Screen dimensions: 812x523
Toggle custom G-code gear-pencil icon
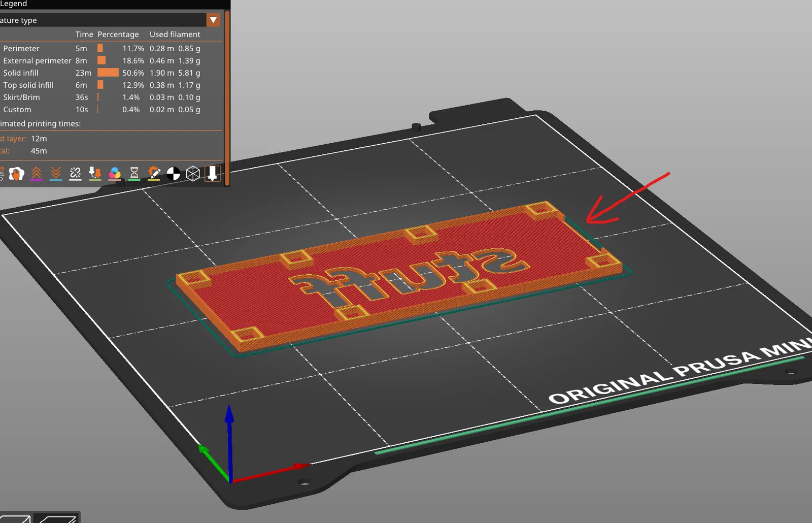click(x=154, y=174)
